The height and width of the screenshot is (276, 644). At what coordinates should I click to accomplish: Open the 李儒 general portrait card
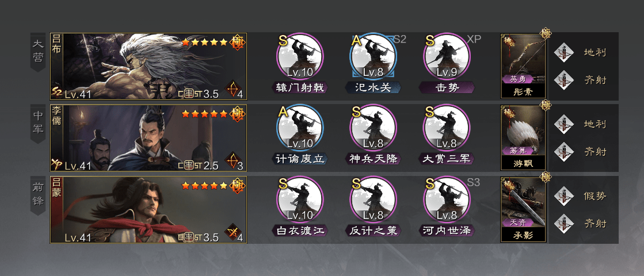(148, 138)
